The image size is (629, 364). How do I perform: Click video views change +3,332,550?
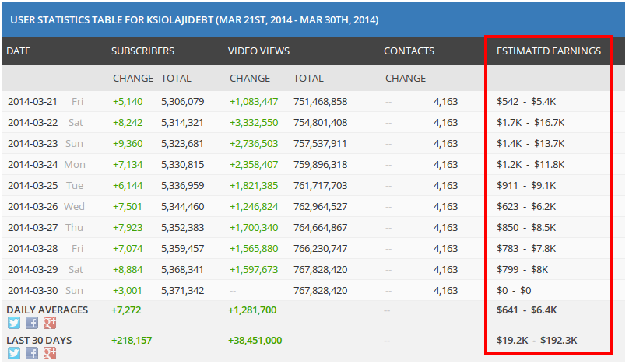[254, 123]
